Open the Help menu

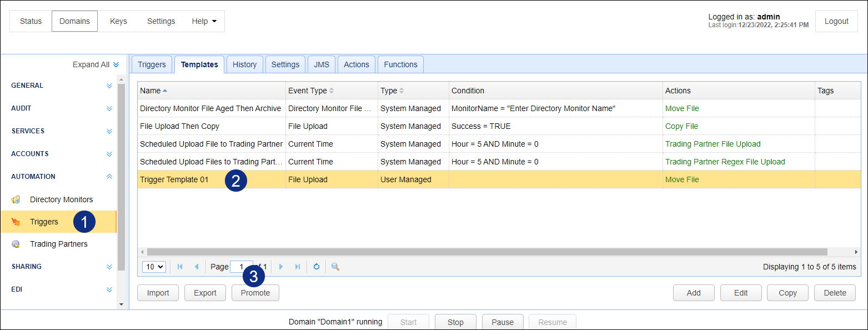(x=204, y=21)
